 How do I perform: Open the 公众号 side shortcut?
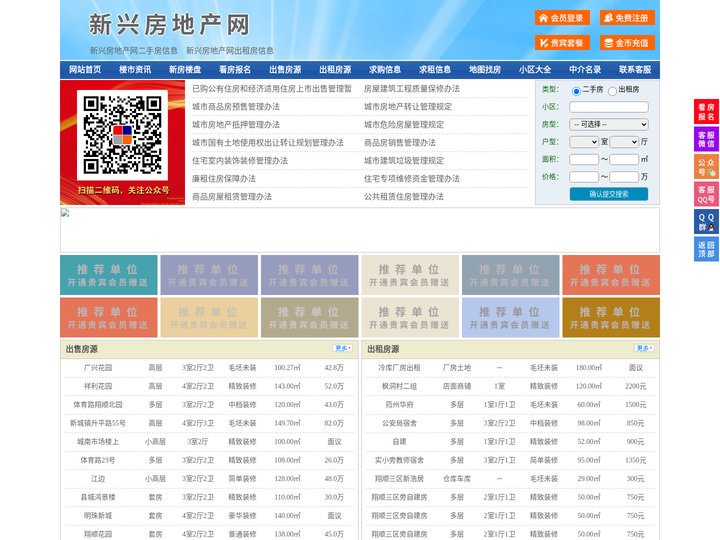pyautogui.click(x=706, y=167)
